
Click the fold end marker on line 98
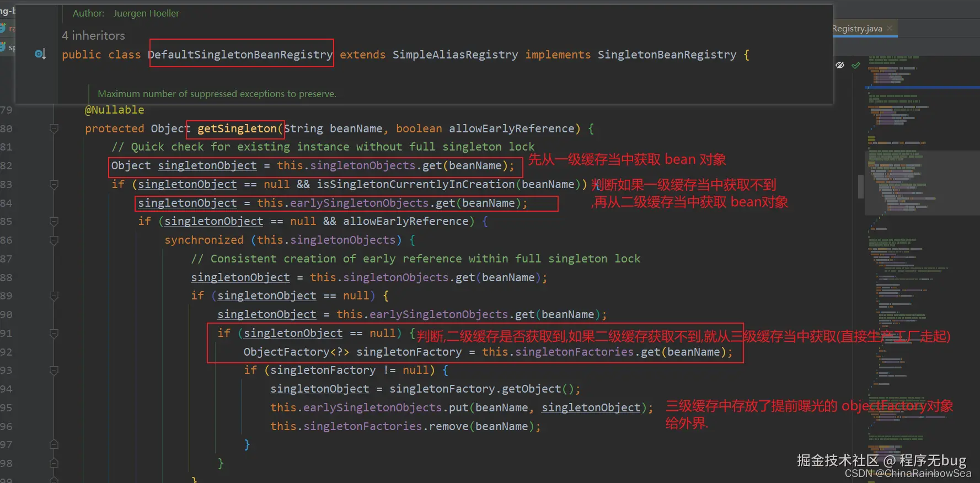[x=54, y=463]
